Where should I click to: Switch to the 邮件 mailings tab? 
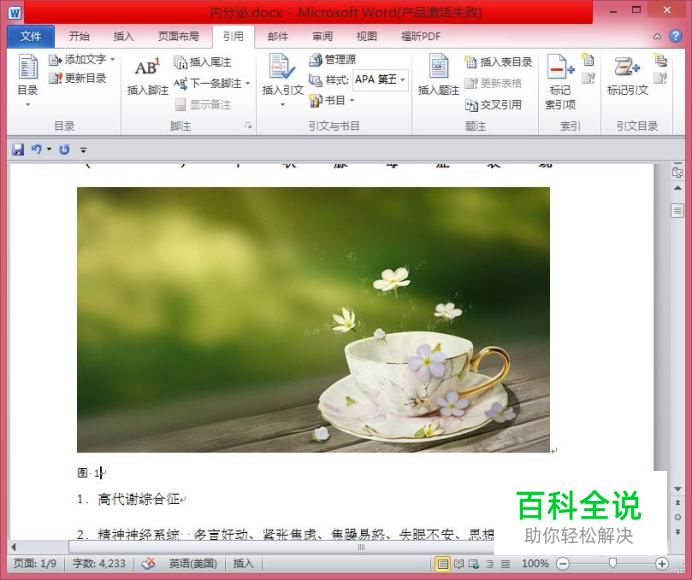278,36
